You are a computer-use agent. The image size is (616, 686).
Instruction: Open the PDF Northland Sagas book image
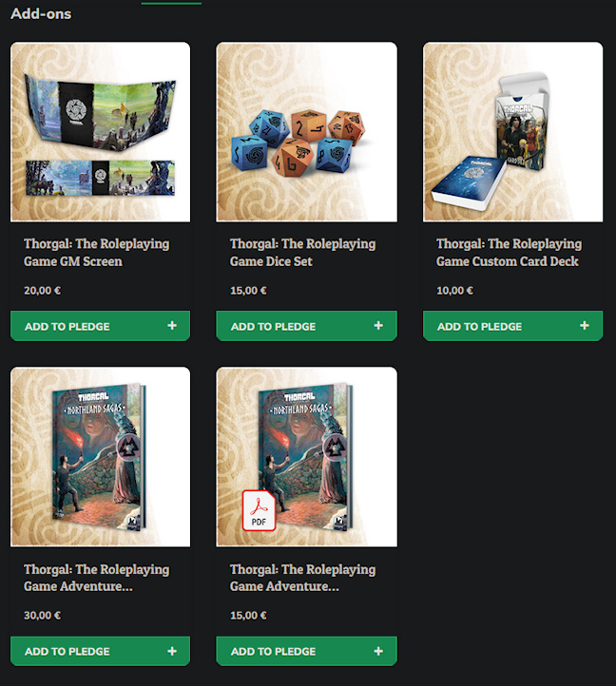click(306, 457)
